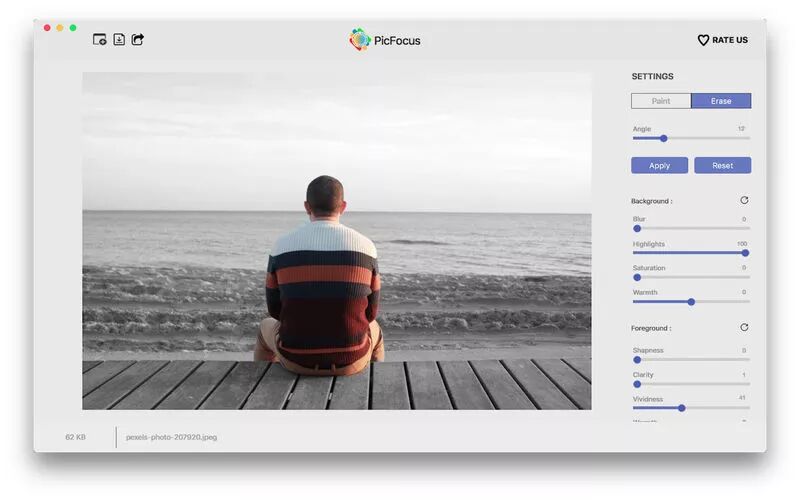Viewport: 800px width, 500px height.
Task: Click the Highlights slider handle
Action: (x=745, y=253)
